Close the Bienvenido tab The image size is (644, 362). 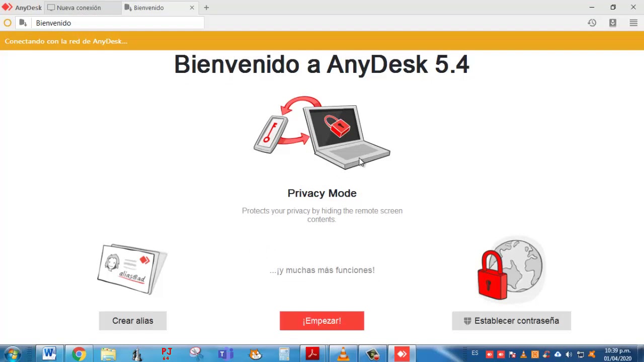tap(192, 8)
